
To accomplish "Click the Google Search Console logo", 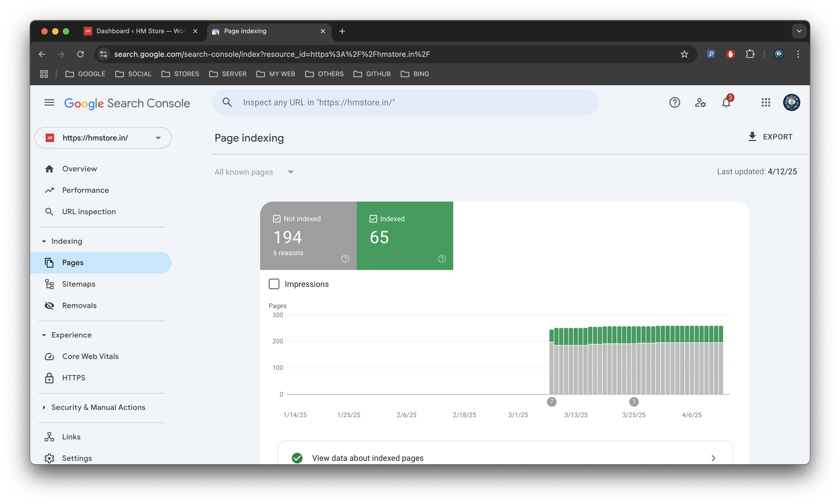I will pyautogui.click(x=127, y=103).
